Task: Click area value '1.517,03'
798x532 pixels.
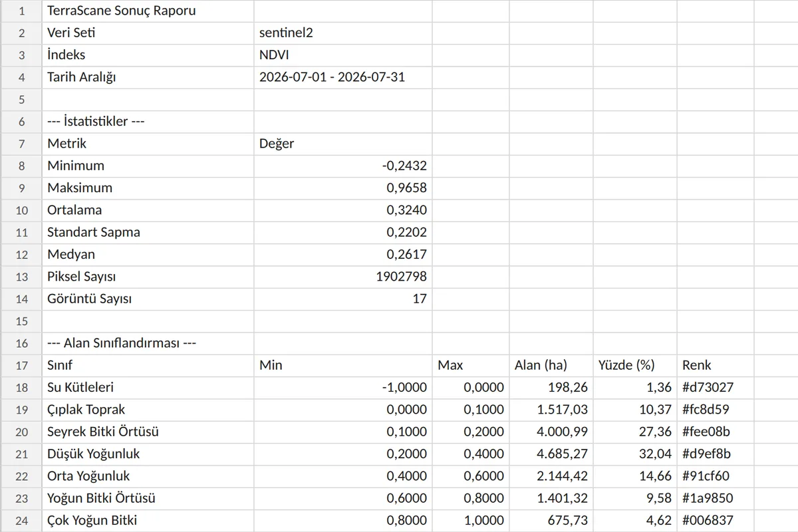Action: (551, 410)
